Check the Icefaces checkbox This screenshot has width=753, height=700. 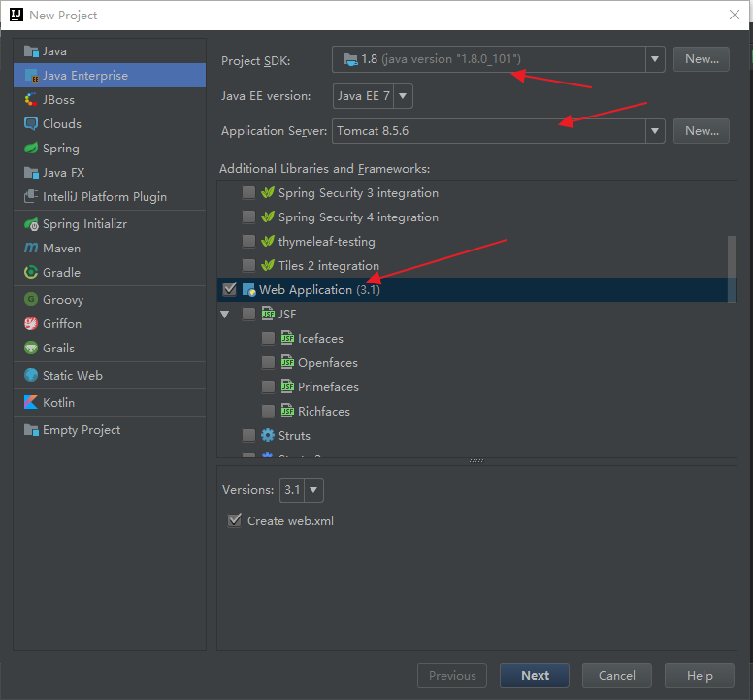click(268, 338)
